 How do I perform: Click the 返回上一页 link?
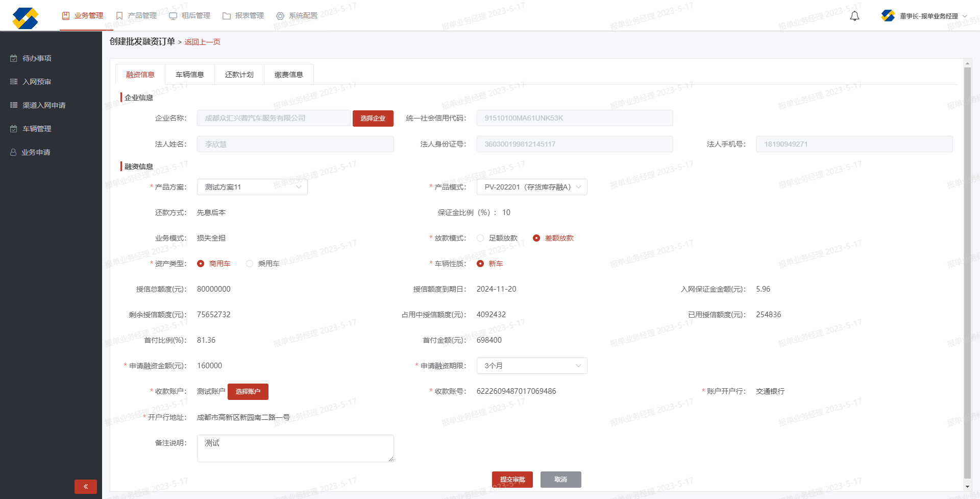click(202, 42)
